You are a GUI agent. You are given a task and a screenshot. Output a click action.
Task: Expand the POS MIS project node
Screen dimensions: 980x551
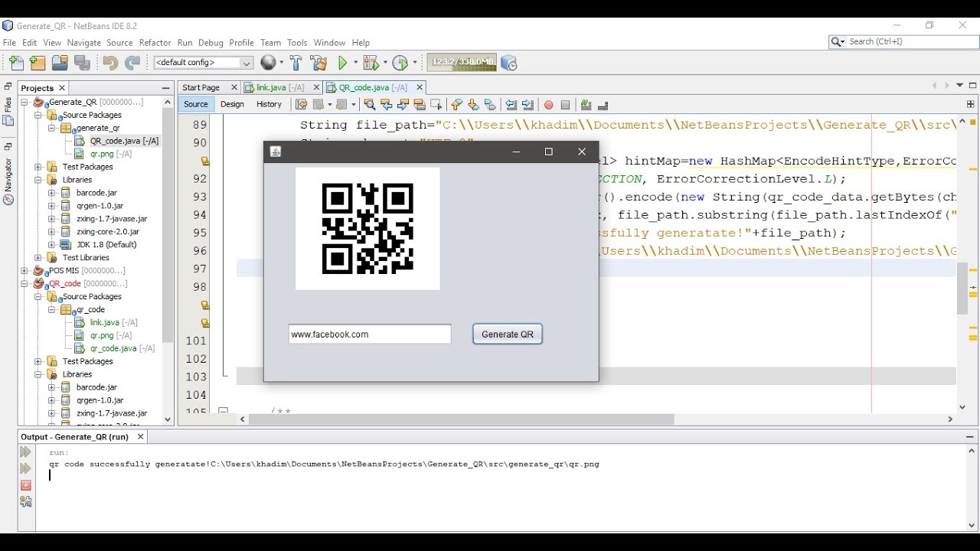(x=24, y=270)
